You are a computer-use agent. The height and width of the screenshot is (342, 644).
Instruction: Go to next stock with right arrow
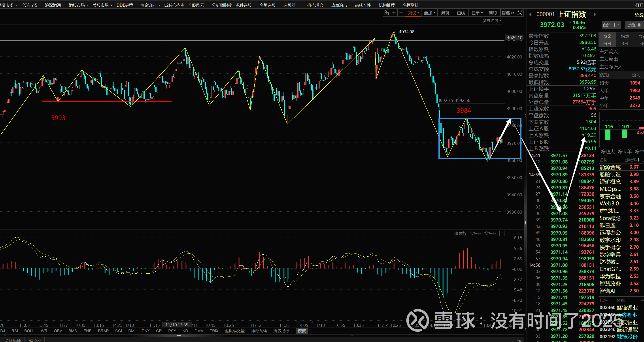pyautogui.click(x=595, y=15)
